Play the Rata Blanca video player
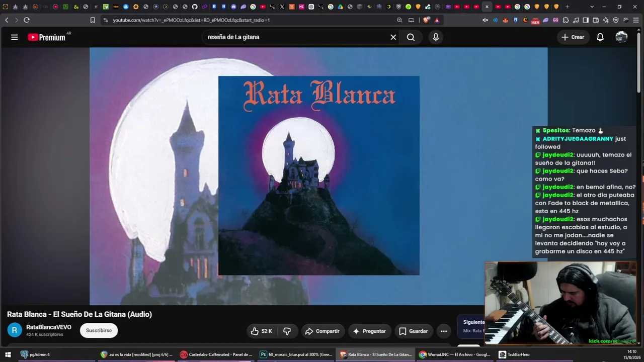The height and width of the screenshot is (362, 644). tap(318, 176)
